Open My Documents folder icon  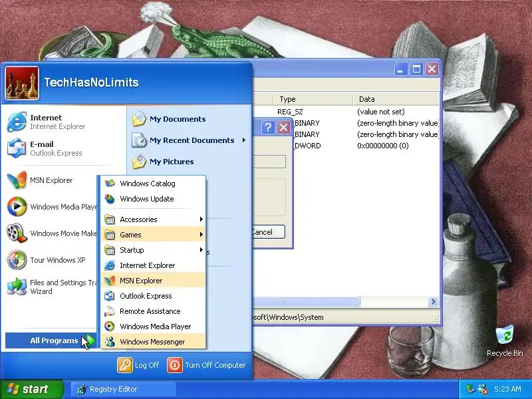pyautogui.click(x=139, y=119)
